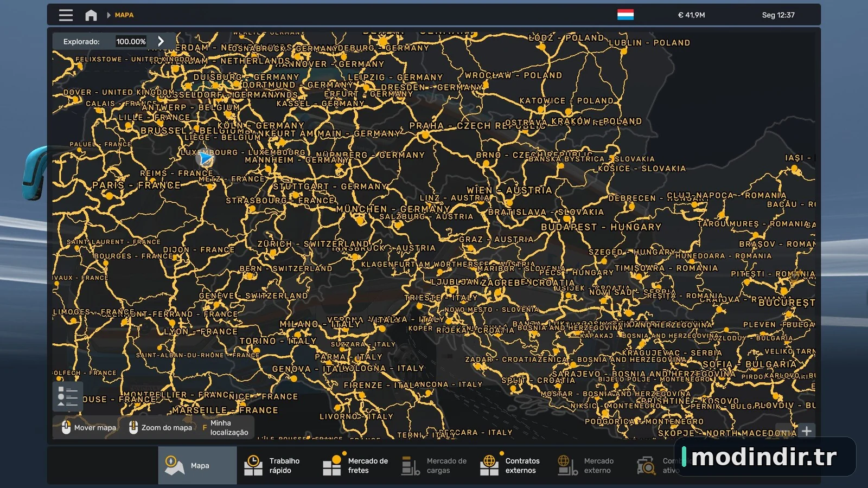Click the GRAZ - AUSTRIA map label
This screenshot has width=868, height=488.
[x=496, y=239]
